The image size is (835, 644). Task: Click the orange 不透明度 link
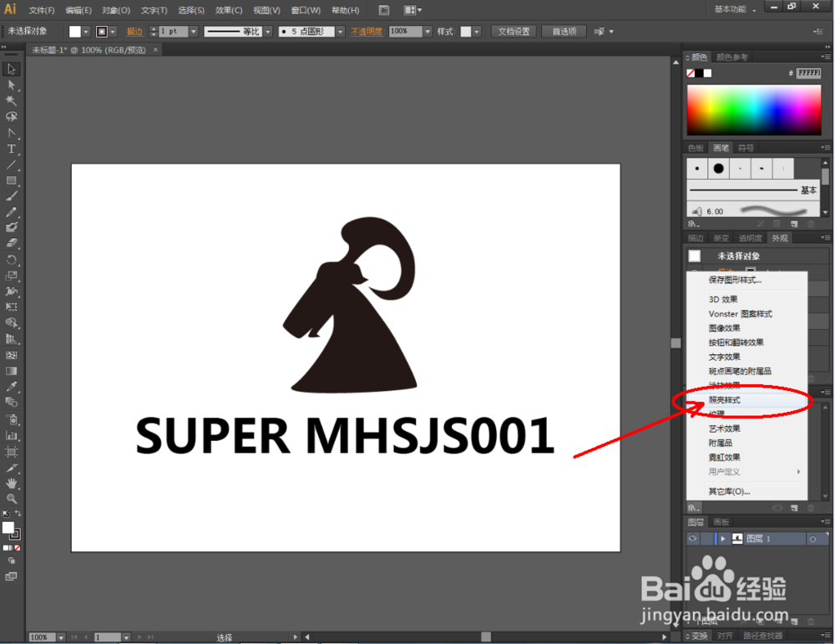367,32
